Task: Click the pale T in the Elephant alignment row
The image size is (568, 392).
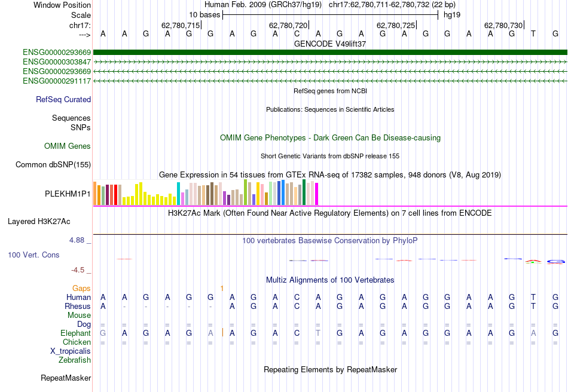Action: click(317, 333)
